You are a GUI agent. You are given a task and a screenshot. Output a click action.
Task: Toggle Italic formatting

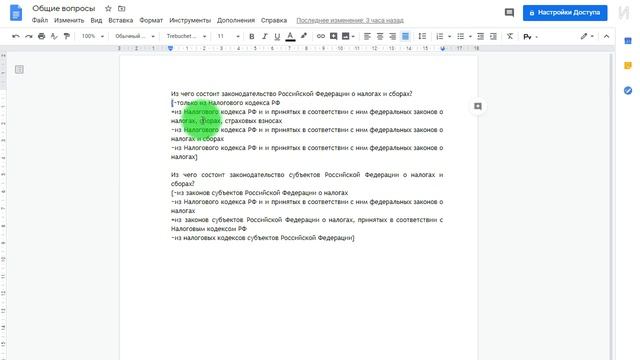point(264,36)
